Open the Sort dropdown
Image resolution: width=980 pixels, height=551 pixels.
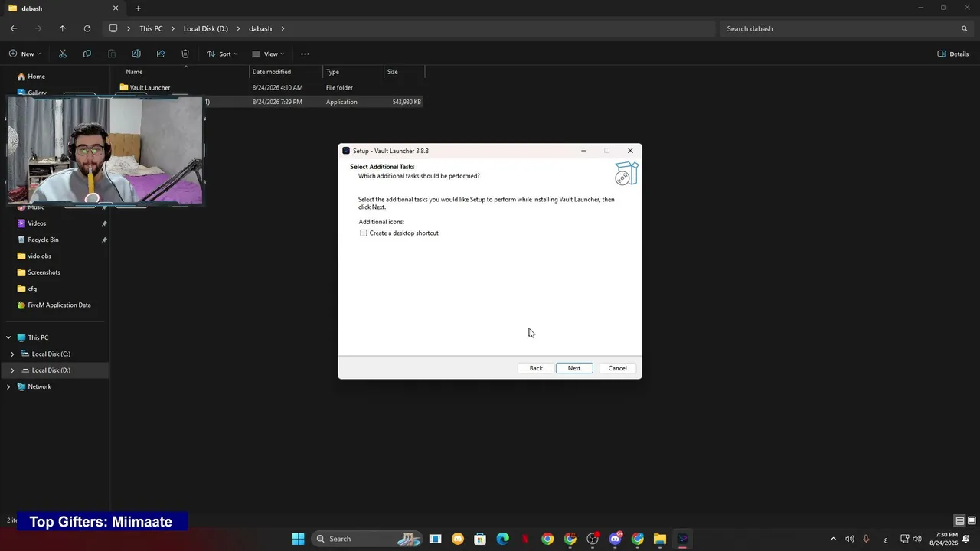tap(222, 54)
